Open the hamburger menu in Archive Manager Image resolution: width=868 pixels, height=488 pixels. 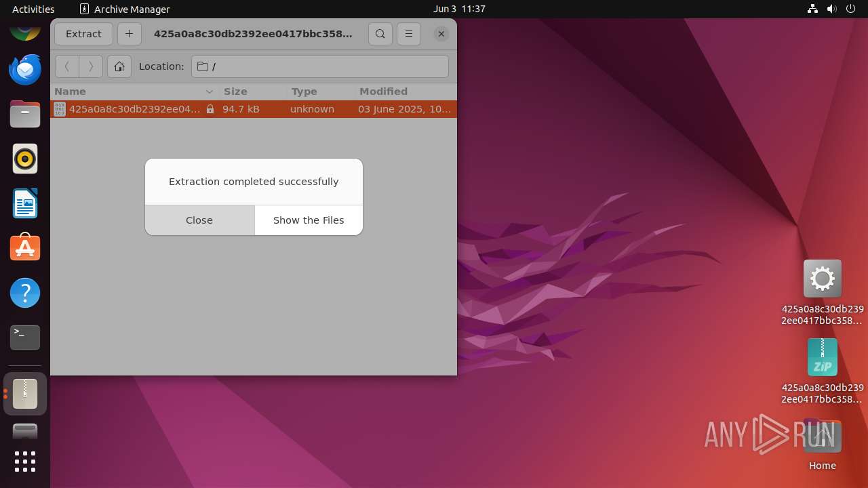(408, 34)
